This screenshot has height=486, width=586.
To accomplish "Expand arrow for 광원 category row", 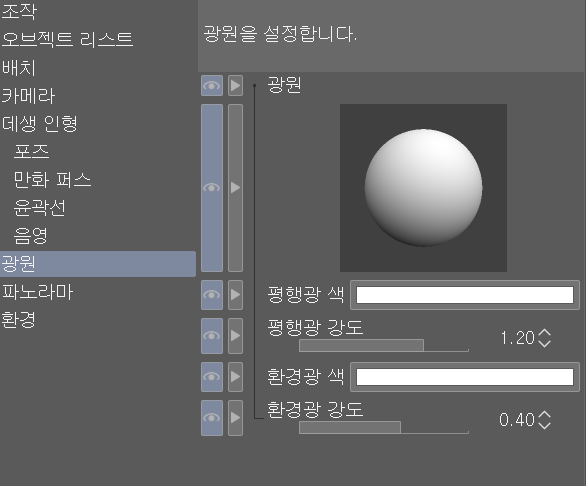I will click(x=235, y=86).
